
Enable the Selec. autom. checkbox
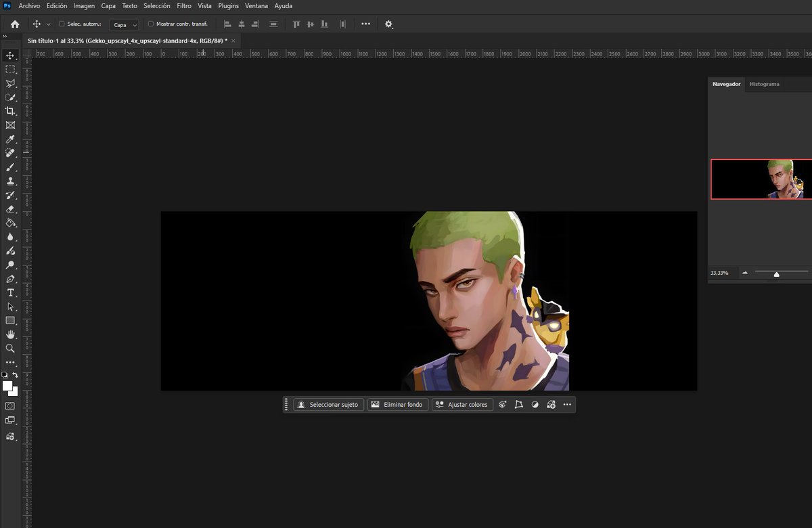[62, 24]
